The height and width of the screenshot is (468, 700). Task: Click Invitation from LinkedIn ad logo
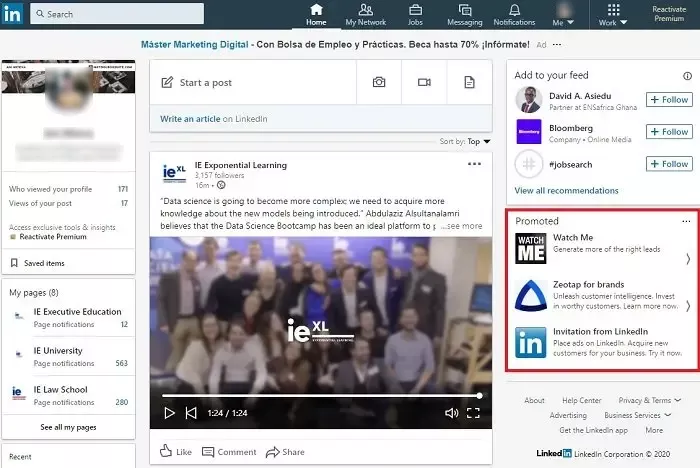pos(530,343)
